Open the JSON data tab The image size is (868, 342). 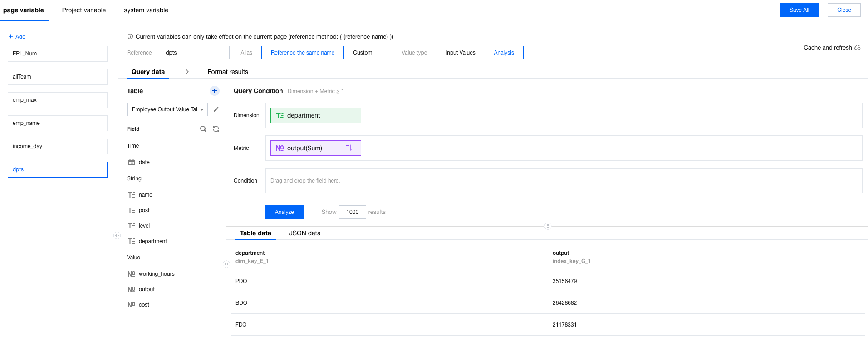(305, 233)
